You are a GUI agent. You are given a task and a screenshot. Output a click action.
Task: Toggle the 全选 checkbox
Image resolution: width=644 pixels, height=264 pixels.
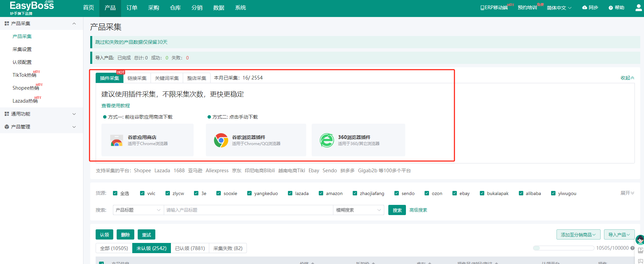tap(115, 193)
